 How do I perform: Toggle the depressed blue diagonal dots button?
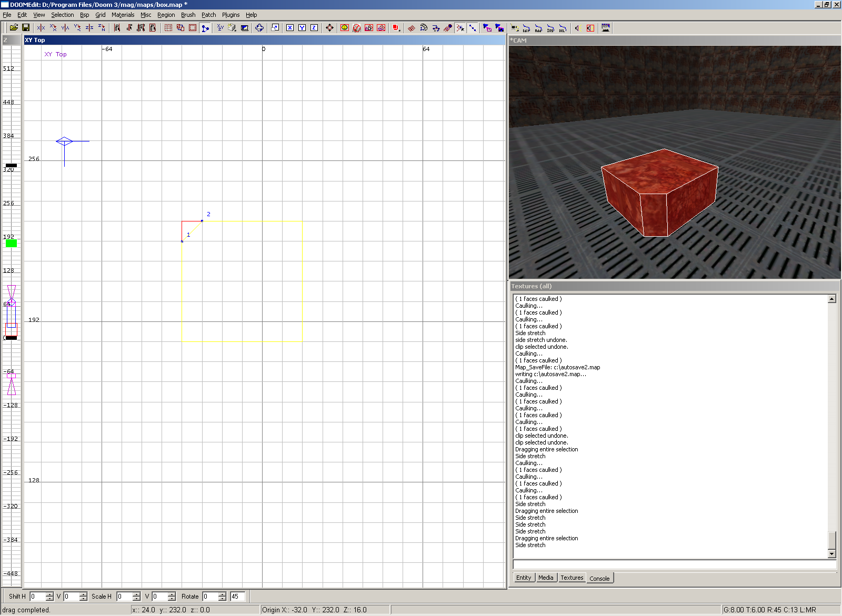tap(473, 28)
